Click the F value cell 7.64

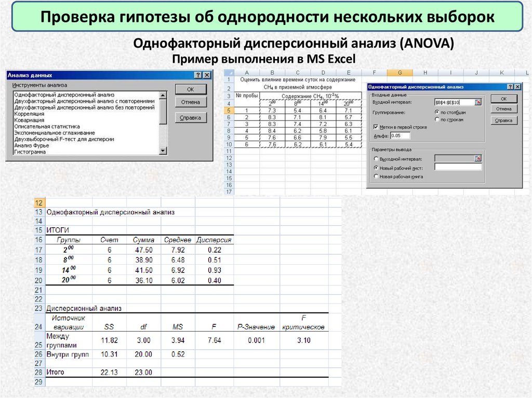(x=214, y=340)
